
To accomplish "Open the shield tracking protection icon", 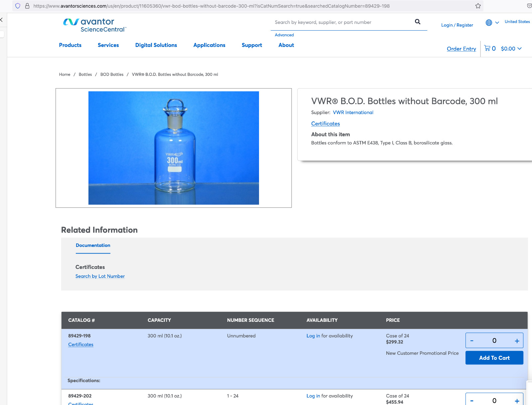I will pyautogui.click(x=18, y=6).
